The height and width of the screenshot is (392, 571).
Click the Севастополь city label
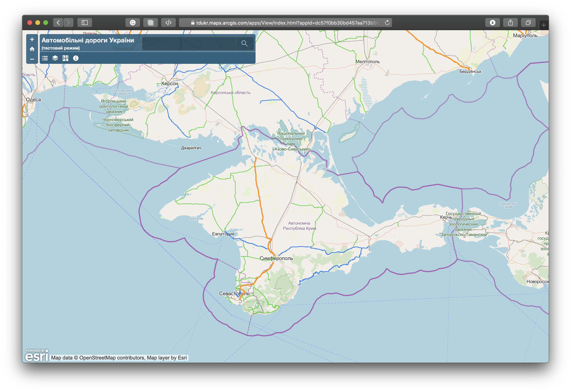point(234,294)
